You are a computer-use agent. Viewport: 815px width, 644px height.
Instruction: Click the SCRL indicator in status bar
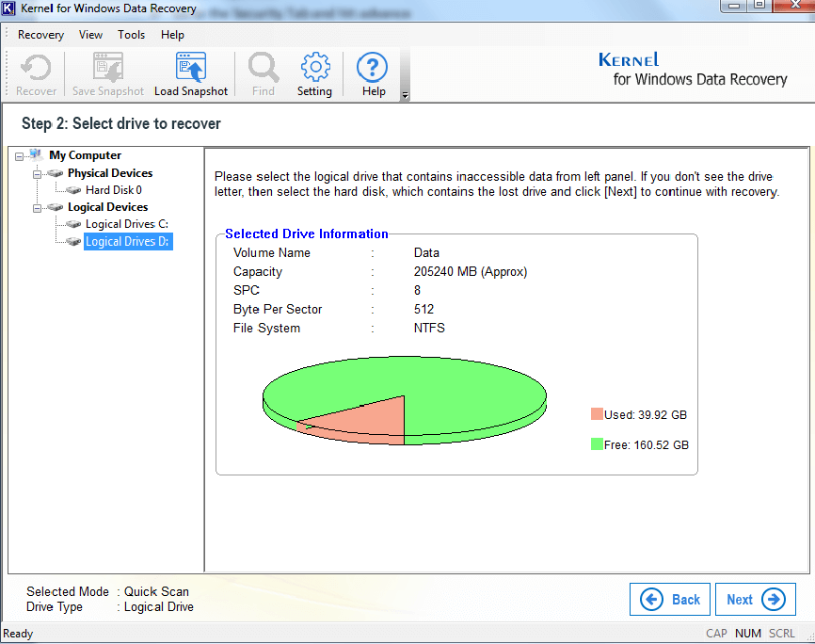click(782, 633)
